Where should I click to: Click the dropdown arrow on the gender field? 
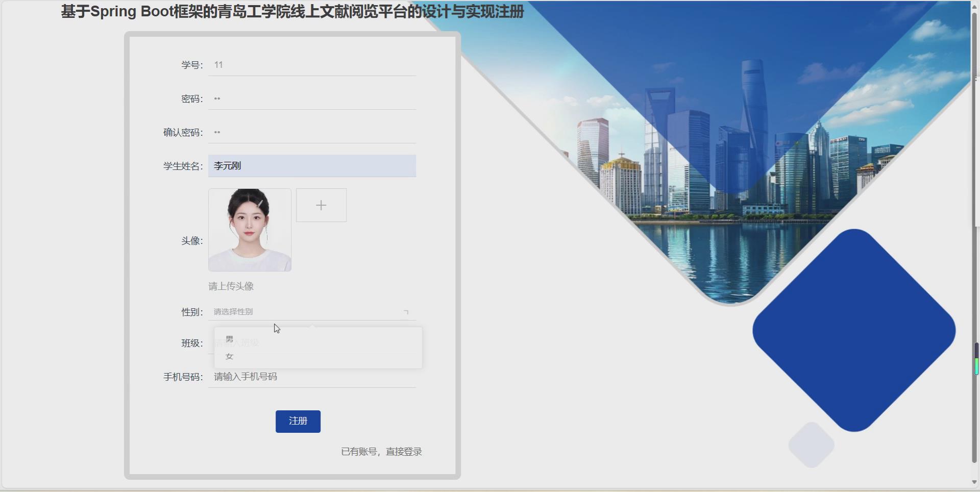(406, 311)
